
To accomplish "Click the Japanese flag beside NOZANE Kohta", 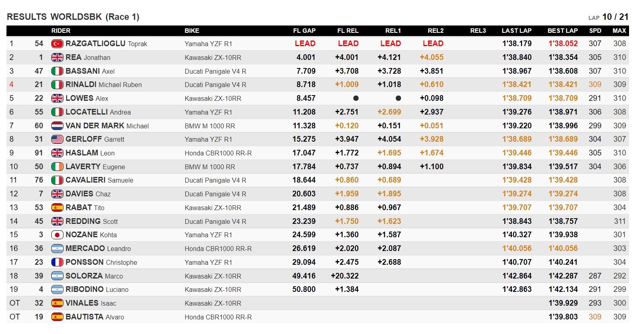I will (x=57, y=235).
